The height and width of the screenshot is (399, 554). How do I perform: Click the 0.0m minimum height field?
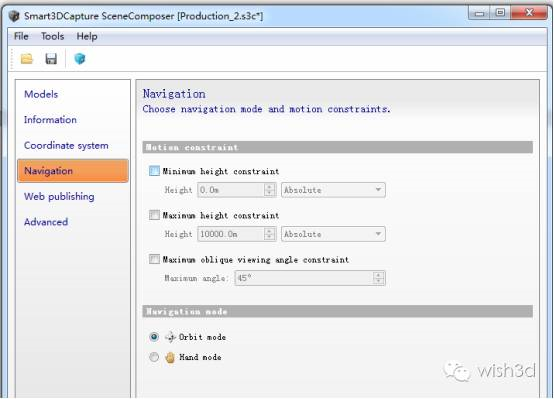point(231,190)
